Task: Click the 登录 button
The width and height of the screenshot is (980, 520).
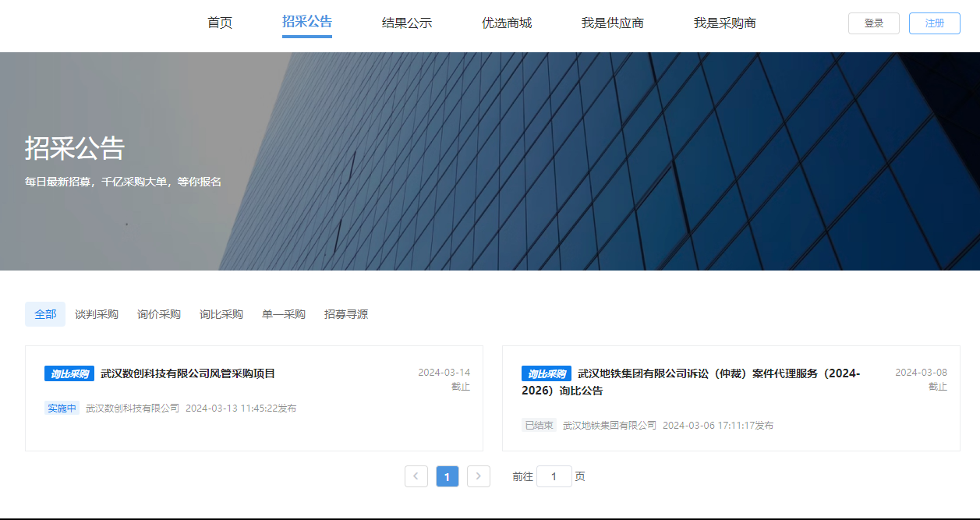Action: tap(874, 23)
